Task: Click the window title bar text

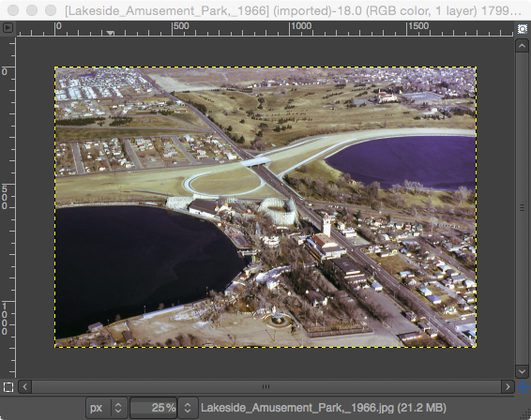Action: click(294, 11)
